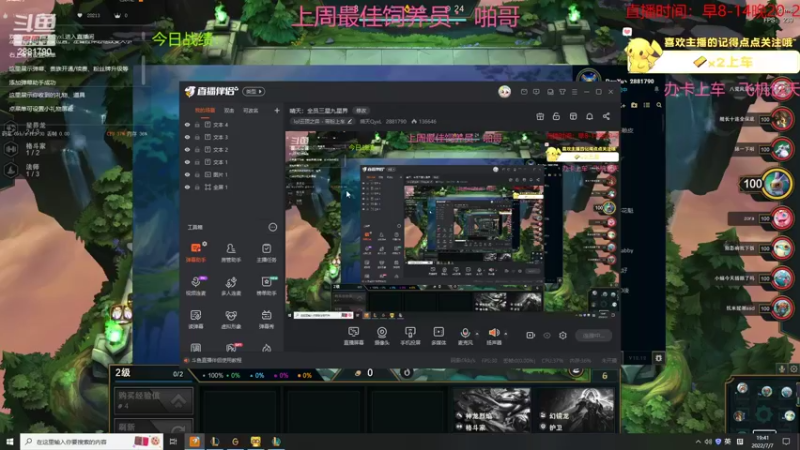Select the 全屏 1 source row

(232, 187)
